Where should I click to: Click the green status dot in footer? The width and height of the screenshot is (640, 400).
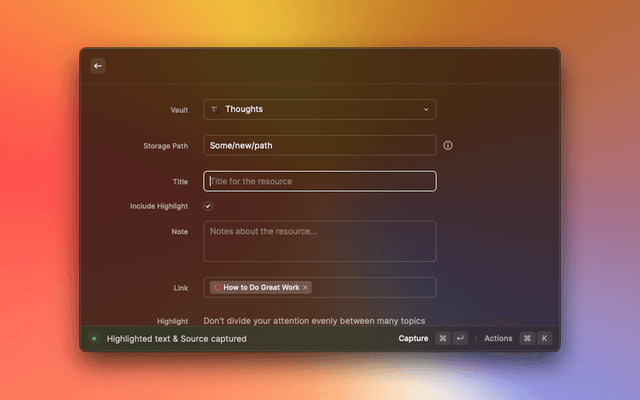(x=94, y=339)
